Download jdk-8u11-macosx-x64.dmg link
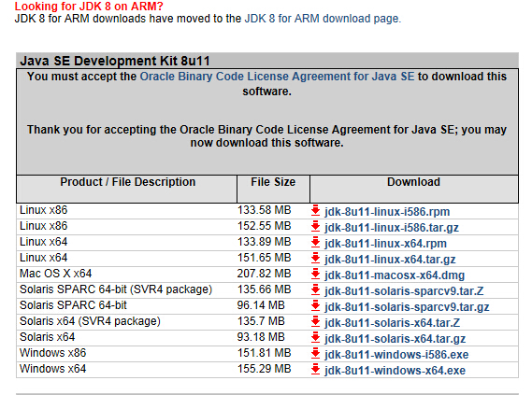This screenshot has width=532, height=395. coord(395,275)
